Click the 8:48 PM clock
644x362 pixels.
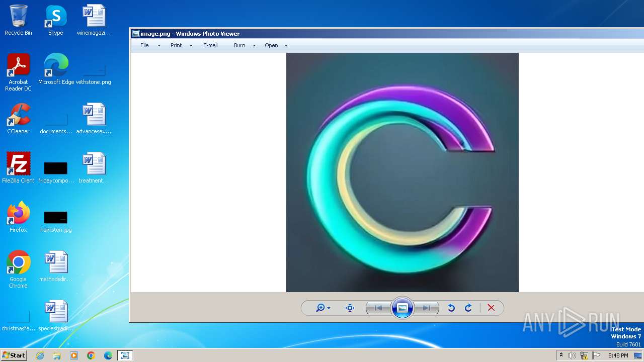click(x=618, y=355)
